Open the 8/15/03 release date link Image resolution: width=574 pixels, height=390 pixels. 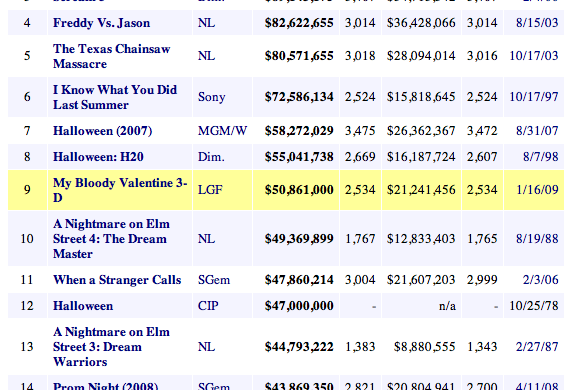(x=537, y=23)
